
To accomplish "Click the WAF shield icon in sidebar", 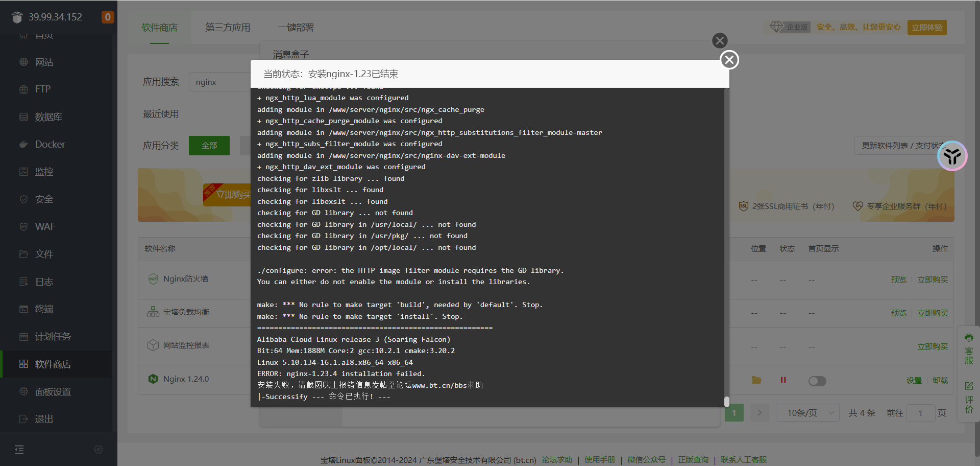I will coord(23,226).
